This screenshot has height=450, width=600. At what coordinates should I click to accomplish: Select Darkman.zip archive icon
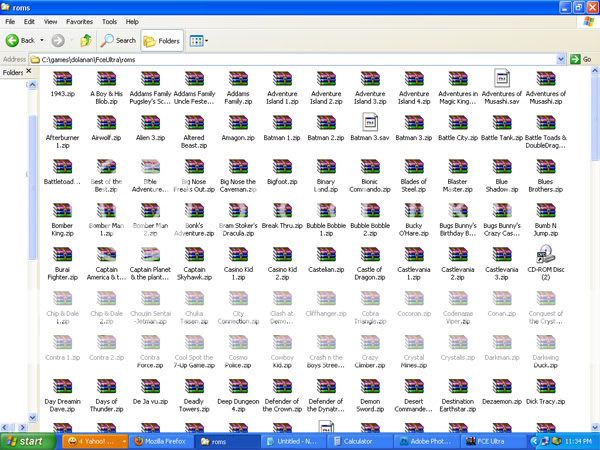pyautogui.click(x=502, y=343)
